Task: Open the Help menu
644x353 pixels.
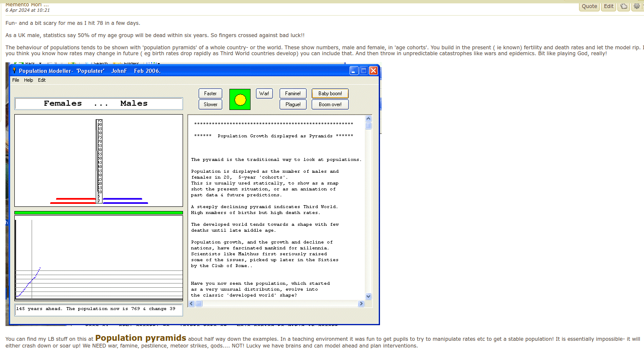Action: [28, 80]
